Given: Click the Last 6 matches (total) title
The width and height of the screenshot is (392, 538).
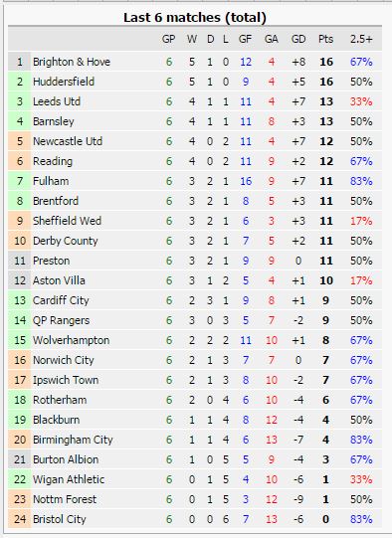Looking at the screenshot, I should [x=195, y=18].
